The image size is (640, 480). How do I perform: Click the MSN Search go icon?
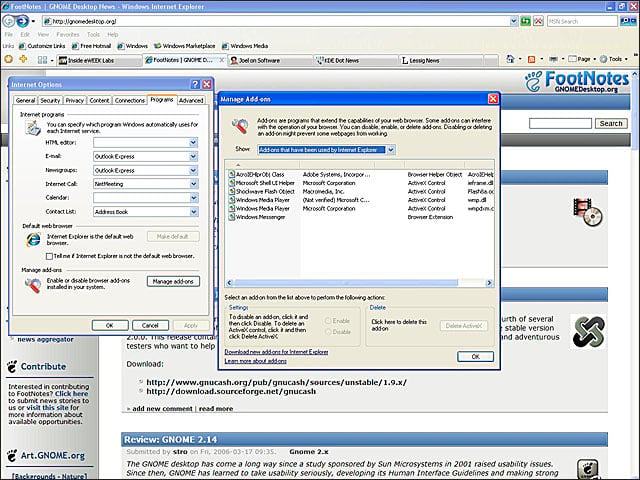point(625,21)
